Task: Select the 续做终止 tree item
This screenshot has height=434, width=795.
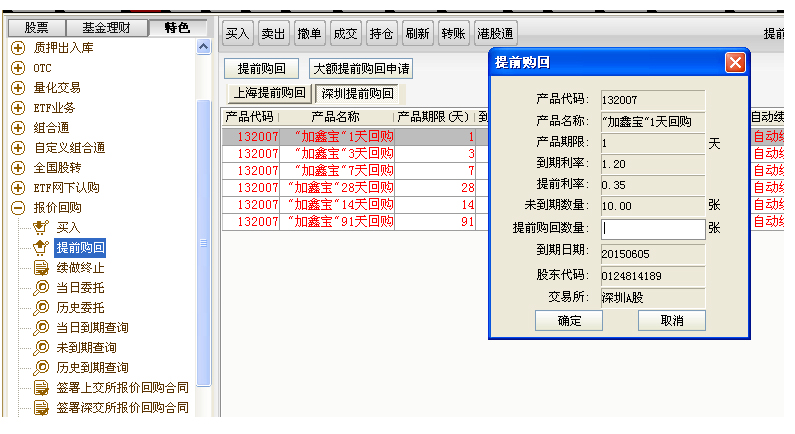Action: tap(80, 268)
